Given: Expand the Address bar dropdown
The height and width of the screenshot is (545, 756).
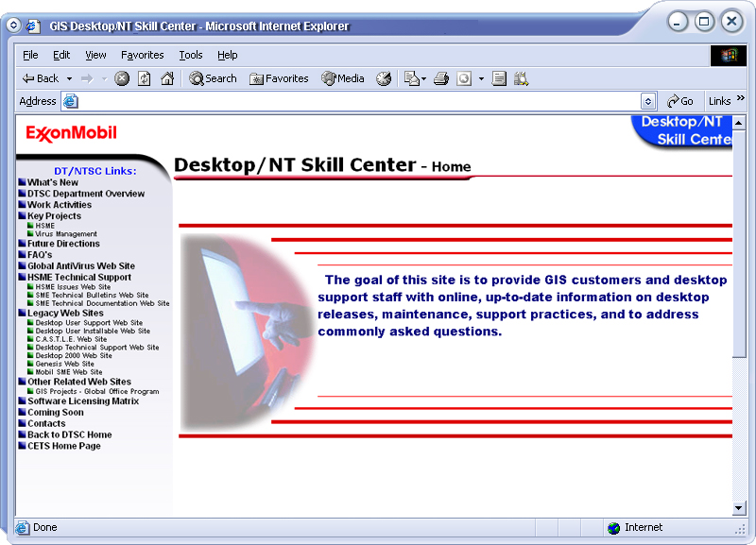Looking at the screenshot, I should (648, 101).
